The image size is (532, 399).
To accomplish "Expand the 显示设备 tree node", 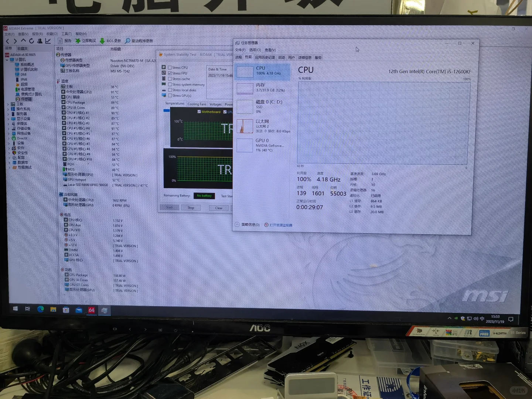I will [x=8, y=119].
